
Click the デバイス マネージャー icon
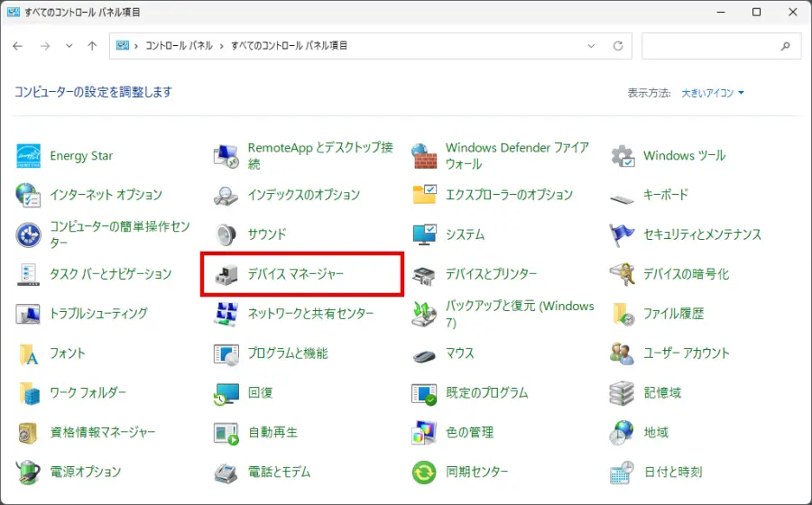226,274
